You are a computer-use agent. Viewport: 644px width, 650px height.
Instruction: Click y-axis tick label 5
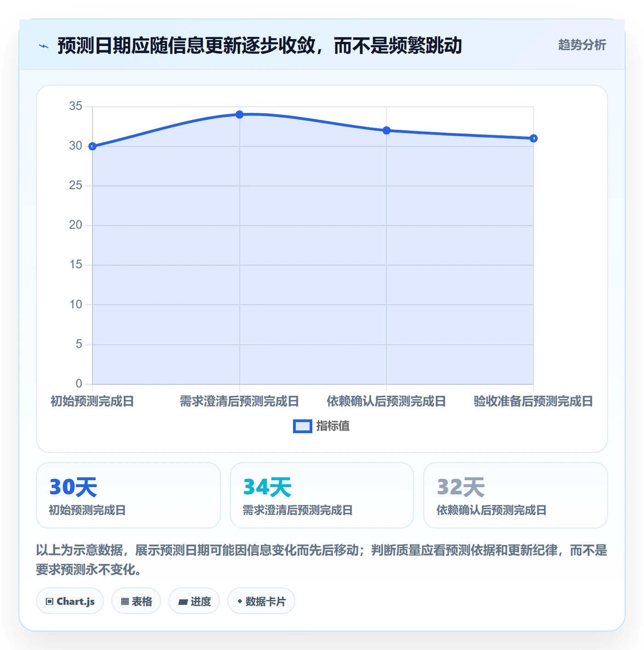[79, 344]
